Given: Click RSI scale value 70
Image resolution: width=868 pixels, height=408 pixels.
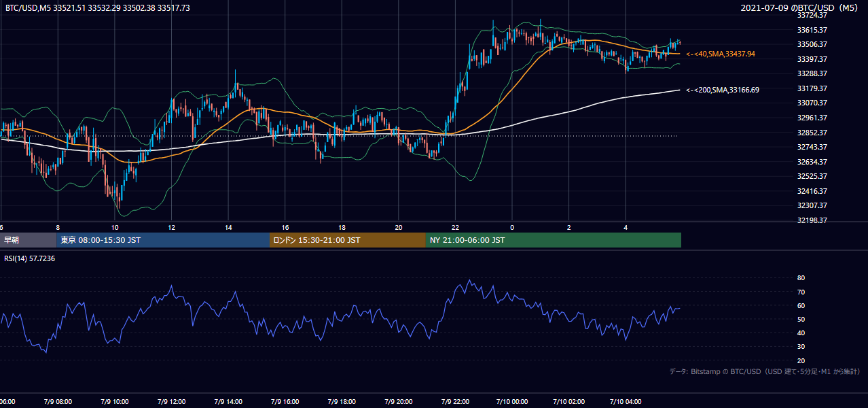Looking at the screenshot, I should [801, 292].
